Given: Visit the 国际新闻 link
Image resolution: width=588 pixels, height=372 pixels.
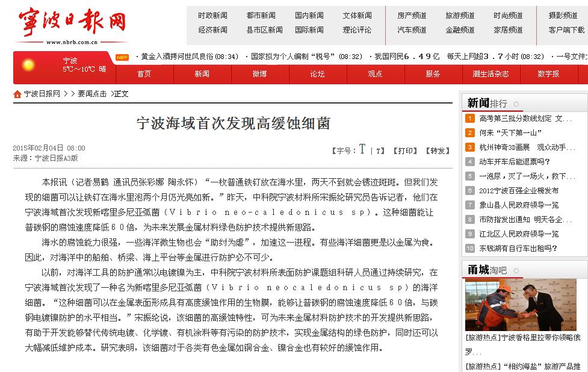Looking at the screenshot, I should pyautogui.click(x=309, y=29).
